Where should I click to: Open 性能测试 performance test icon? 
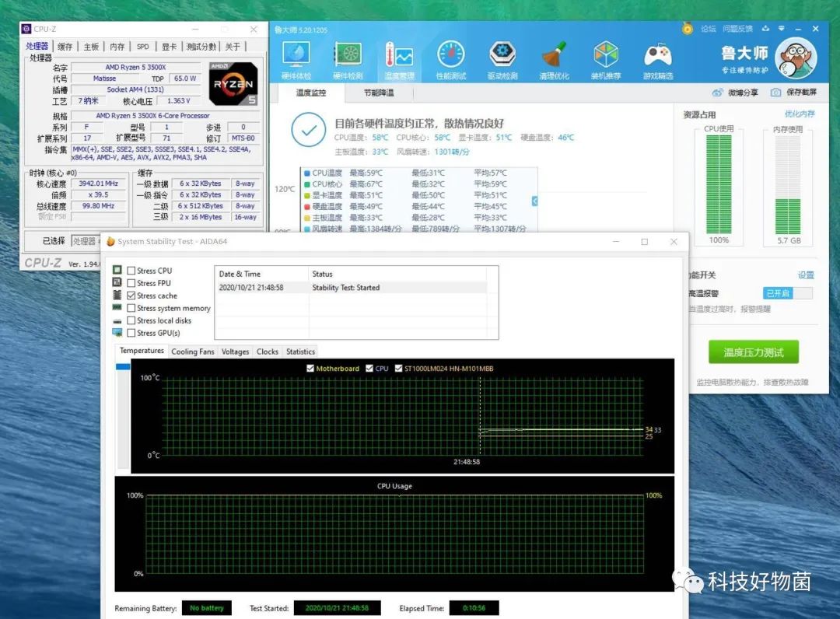coord(451,60)
